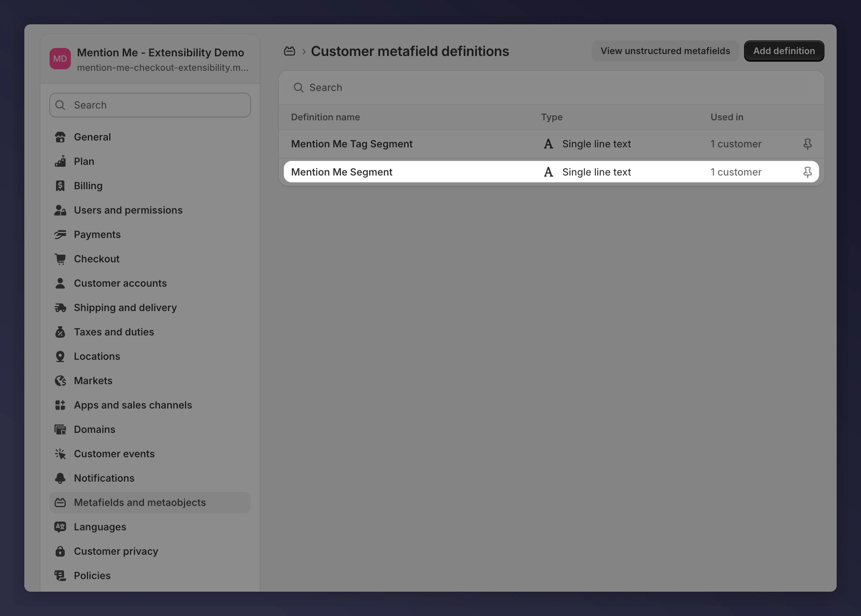
Task: Click the Customer privacy lock icon
Action: click(60, 551)
